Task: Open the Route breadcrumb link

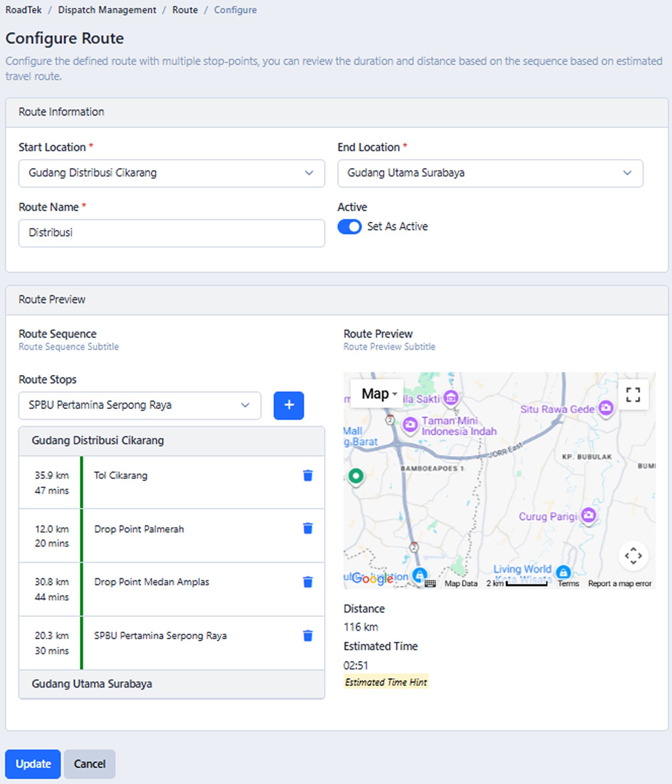Action: [x=184, y=10]
